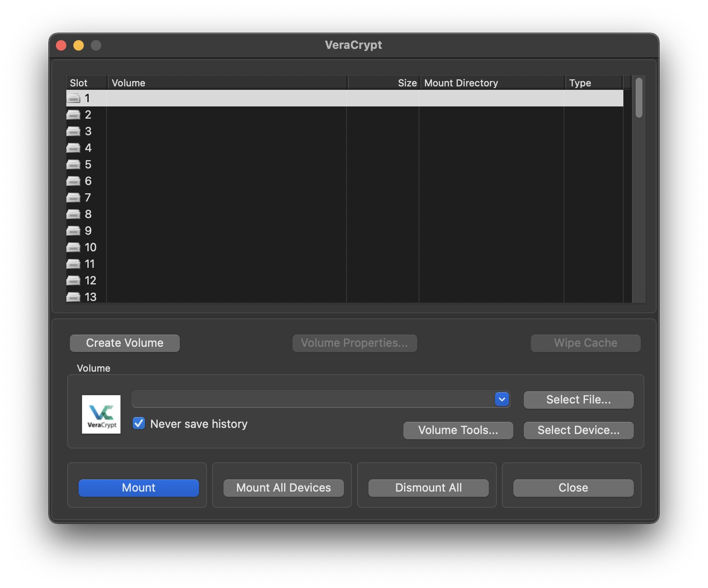
Task: Click the Select Device... button
Action: tap(578, 430)
